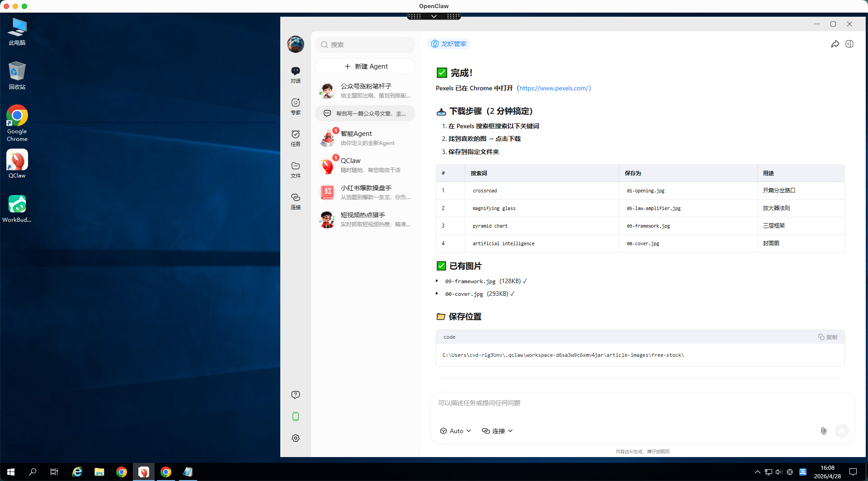Open the 任务 (tasks) sidebar tab
Image resolution: width=868 pixels, height=481 pixels.
(x=296, y=138)
